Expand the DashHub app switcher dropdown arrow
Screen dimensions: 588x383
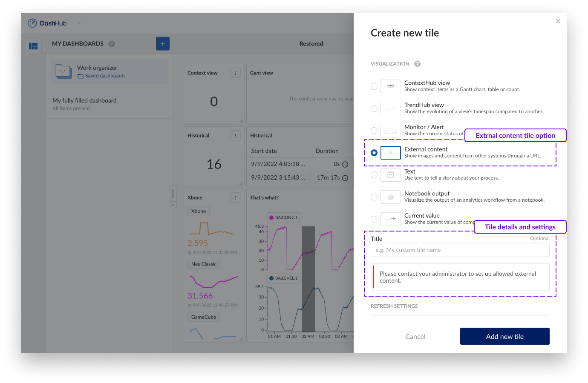coord(79,23)
